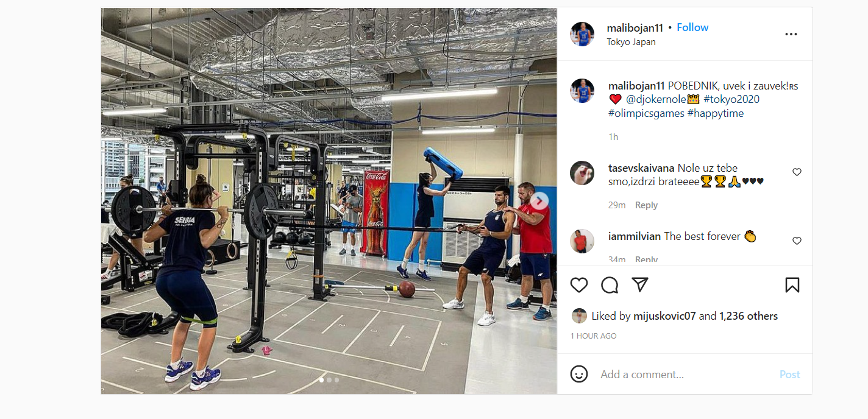
Task: Focus the Add a comment field
Action: point(686,375)
